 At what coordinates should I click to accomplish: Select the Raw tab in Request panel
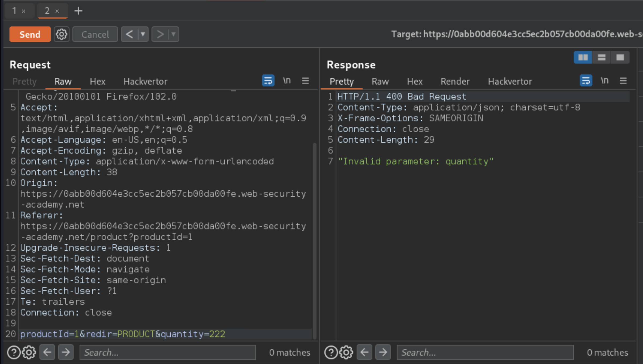[63, 81]
